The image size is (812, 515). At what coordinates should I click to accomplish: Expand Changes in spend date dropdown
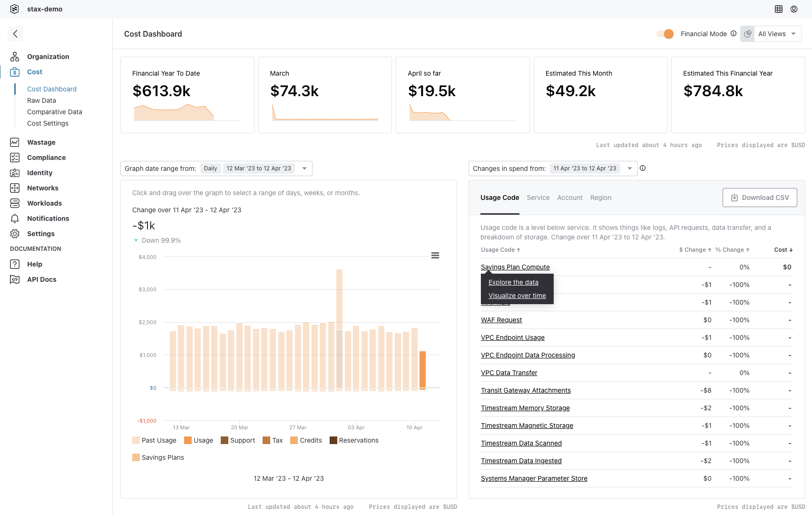tap(630, 168)
